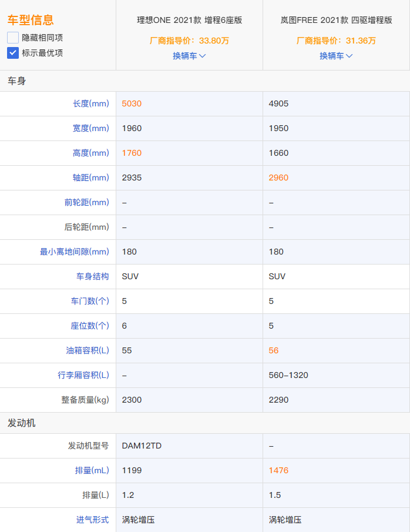Click the 座位数(个) parameter link
This screenshot has width=410, height=532.
(90, 326)
